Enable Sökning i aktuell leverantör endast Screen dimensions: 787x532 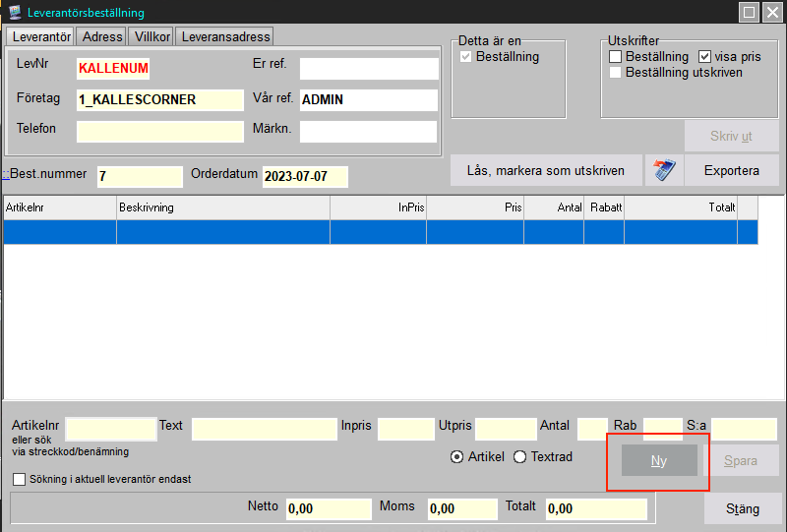click(21, 479)
